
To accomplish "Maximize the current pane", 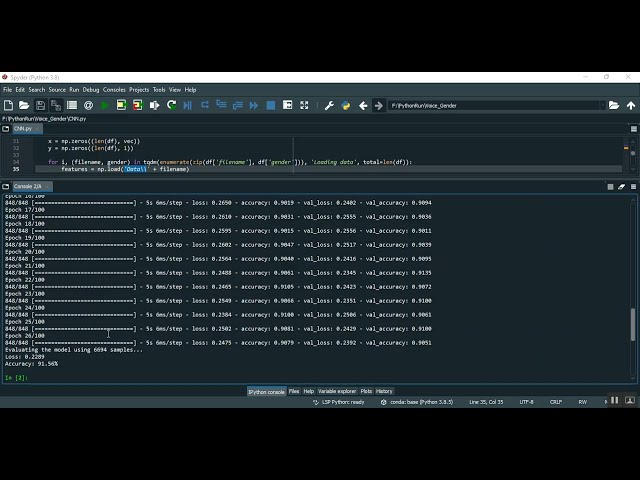I will 287,105.
